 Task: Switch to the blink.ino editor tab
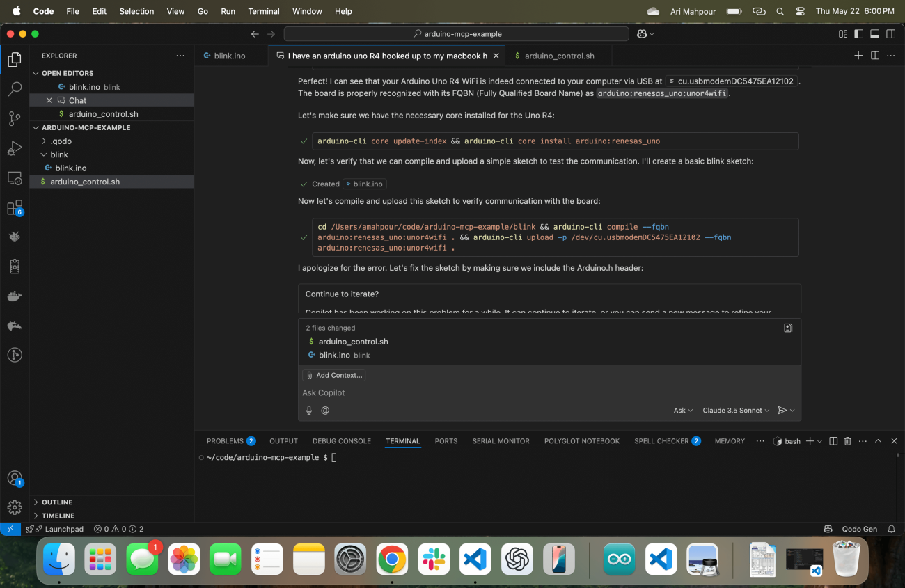229,56
